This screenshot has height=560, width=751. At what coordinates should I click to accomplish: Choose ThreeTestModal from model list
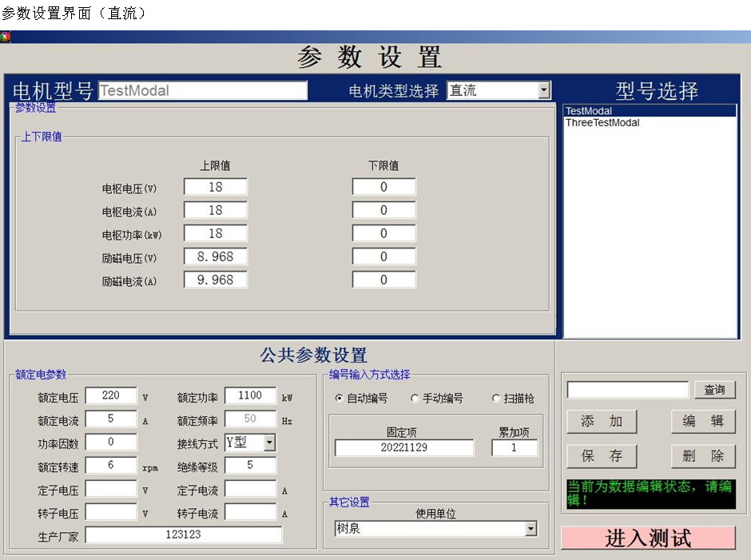click(602, 123)
